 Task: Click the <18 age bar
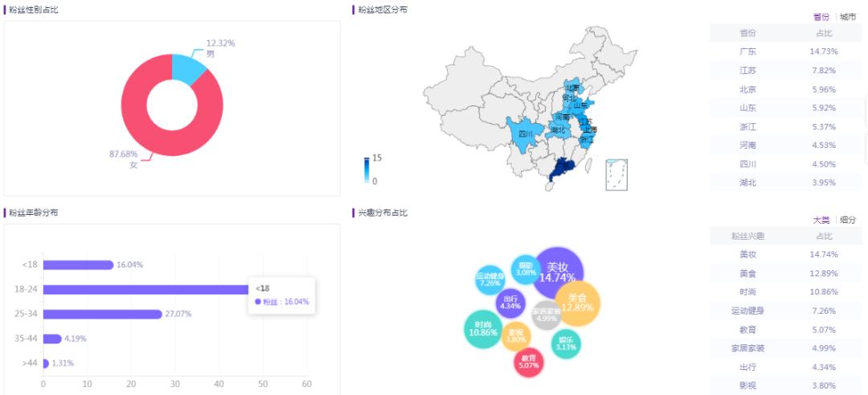78,265
